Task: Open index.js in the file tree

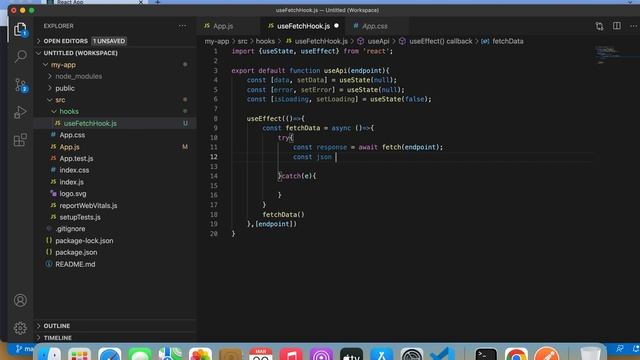Action: pos(71,182)
